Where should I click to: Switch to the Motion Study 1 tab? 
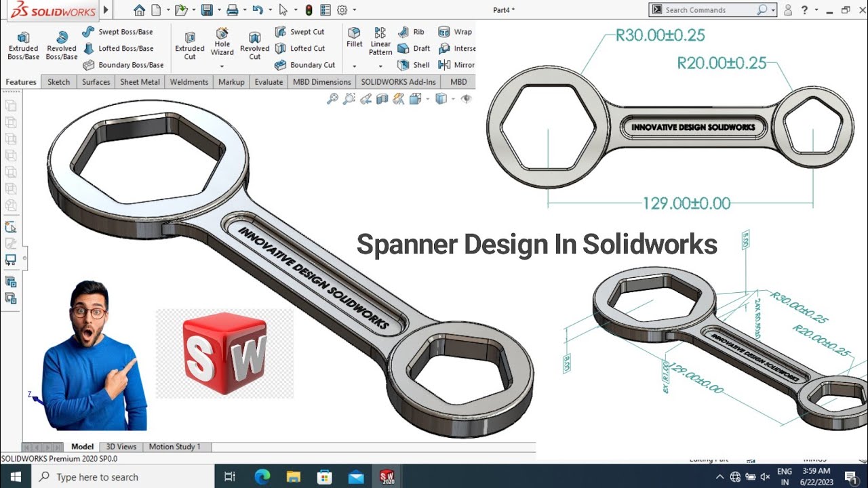point(174,447)
